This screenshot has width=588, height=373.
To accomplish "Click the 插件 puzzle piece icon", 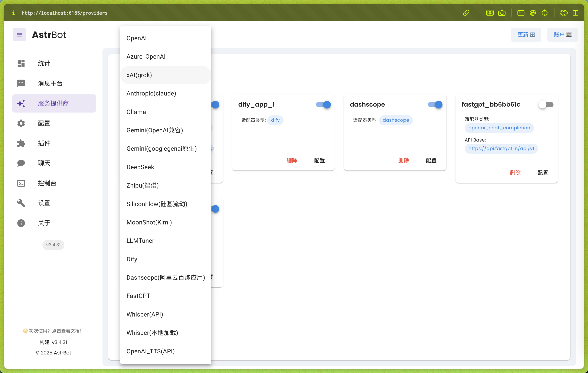I will (x=21, y=143).
